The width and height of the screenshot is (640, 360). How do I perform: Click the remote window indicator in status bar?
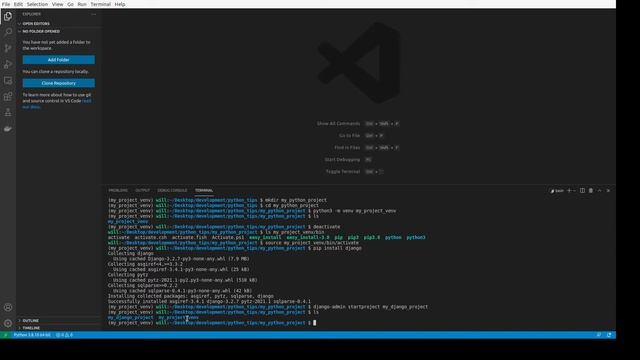(x=5, y=335)
